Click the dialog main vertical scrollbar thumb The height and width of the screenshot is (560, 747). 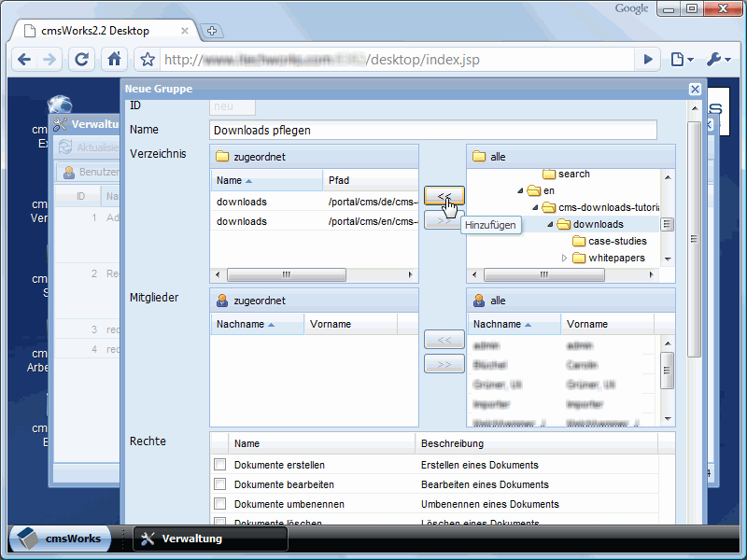click(x=694, y=239)
